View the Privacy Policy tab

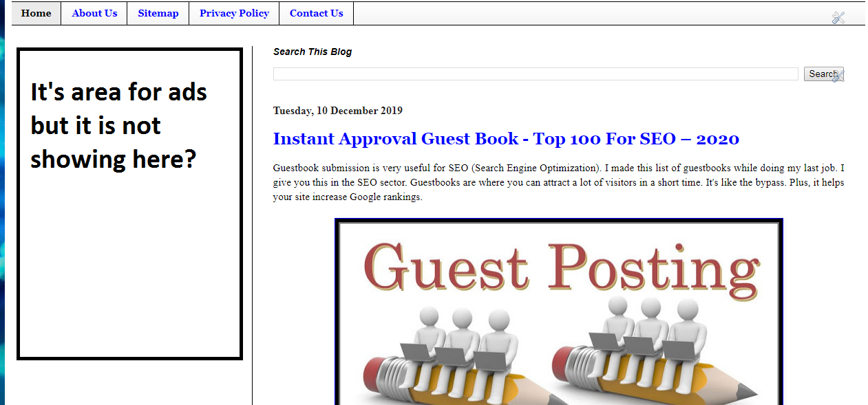(233, 12)
